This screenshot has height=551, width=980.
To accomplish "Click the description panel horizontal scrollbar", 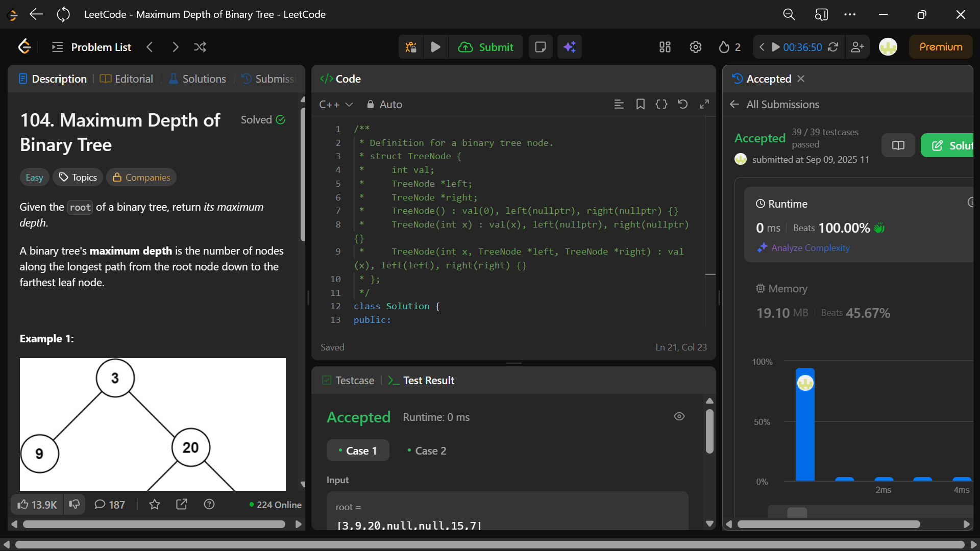I will (x=153, y=524).
